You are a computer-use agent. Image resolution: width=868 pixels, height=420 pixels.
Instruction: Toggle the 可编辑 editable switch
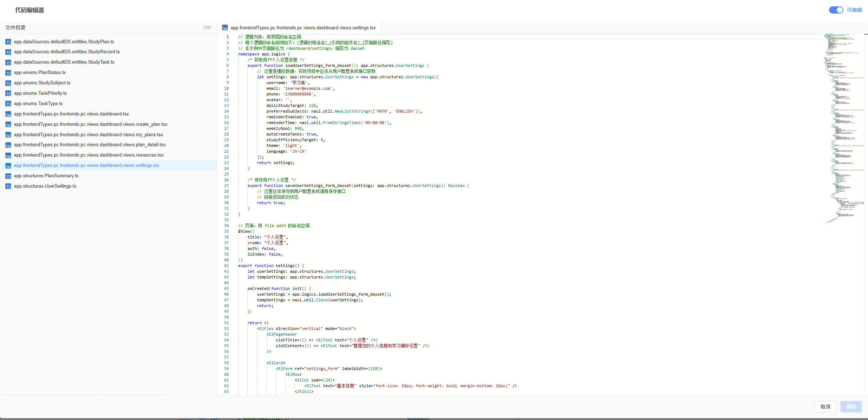(836, 10)
